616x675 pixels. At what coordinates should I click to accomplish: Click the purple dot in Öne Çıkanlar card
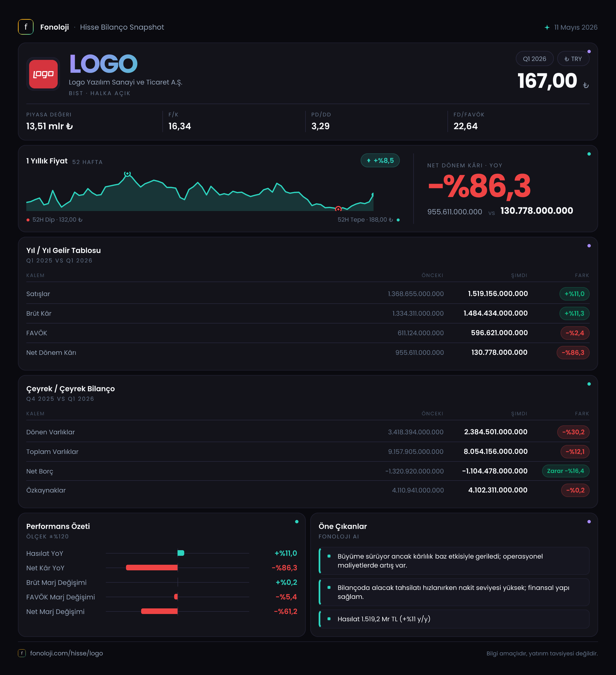(589, 522)
